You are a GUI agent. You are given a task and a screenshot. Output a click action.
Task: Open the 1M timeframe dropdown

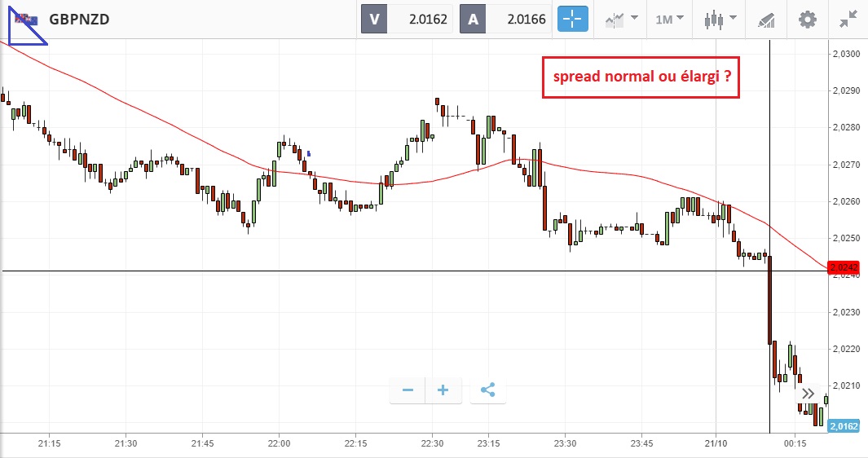[x=669, y=19]
